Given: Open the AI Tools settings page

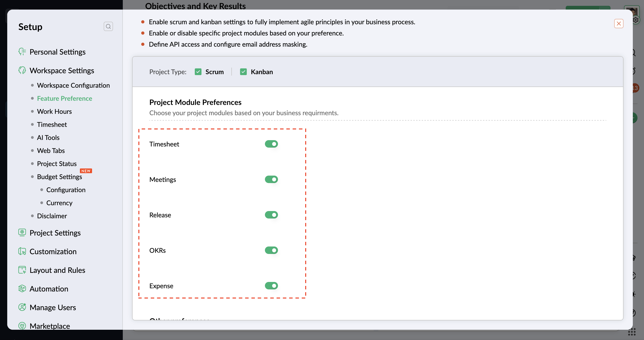Looking at the screenshot, I should (48, 137).
